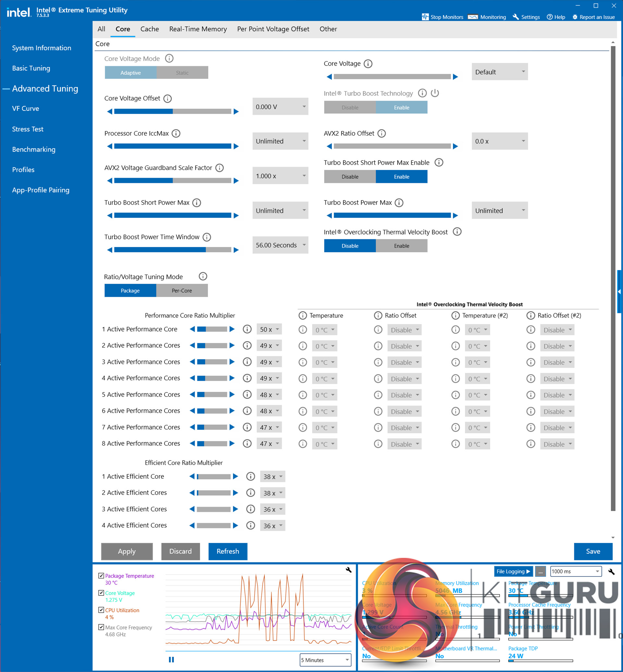Click the Refresh button
This screenshot has height=672, width=623.
pyautogui.click(x=227, y=551)
